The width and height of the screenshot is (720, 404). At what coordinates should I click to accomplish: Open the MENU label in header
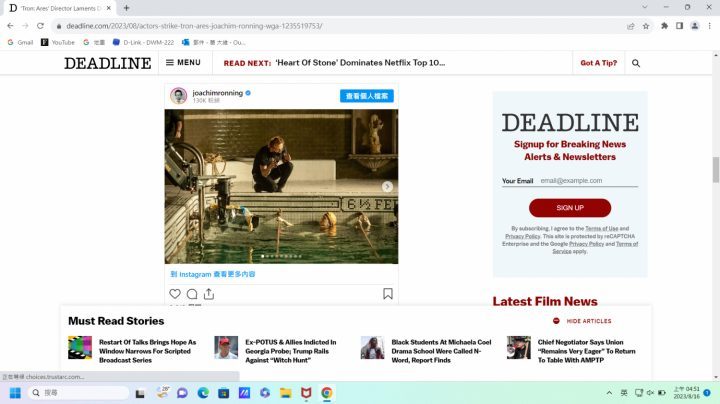(189, 62)
